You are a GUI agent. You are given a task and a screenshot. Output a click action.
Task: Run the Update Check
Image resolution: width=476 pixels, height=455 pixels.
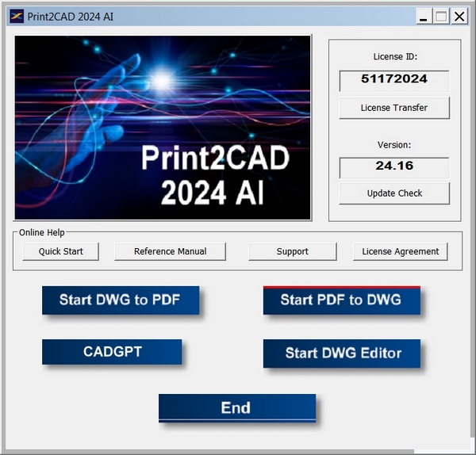[393, 193]
